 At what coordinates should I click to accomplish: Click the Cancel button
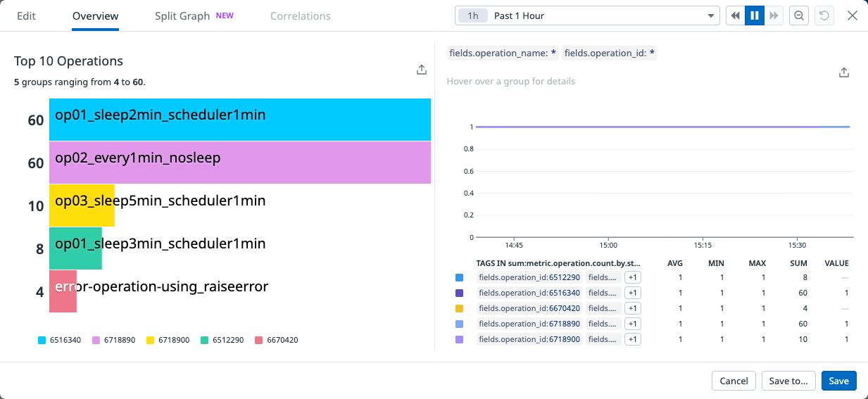click(734, 381)
